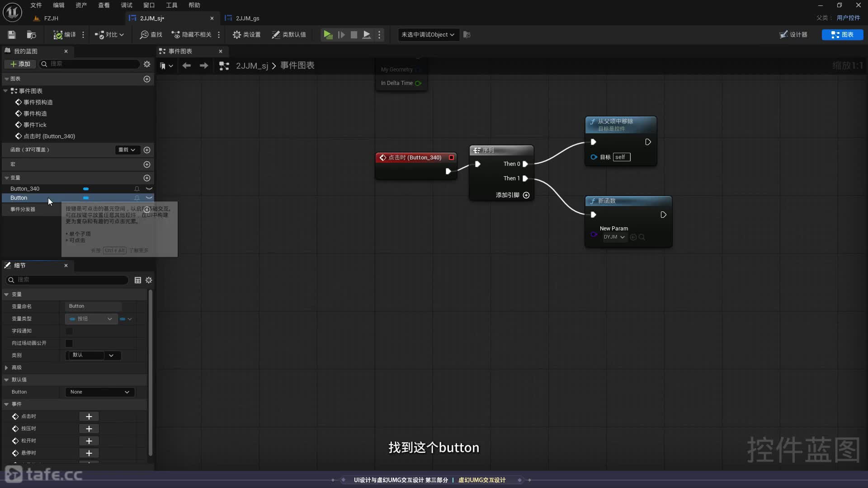
Task: Click the Add button in My Blueprint
Action: pyautogui.click(x=20, y=64)
